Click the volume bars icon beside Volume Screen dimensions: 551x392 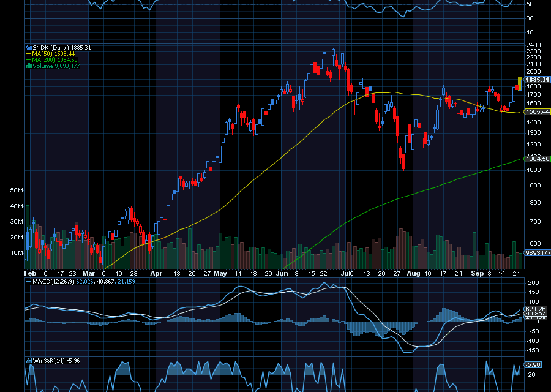pyautogui.click(x=29, y=66)
